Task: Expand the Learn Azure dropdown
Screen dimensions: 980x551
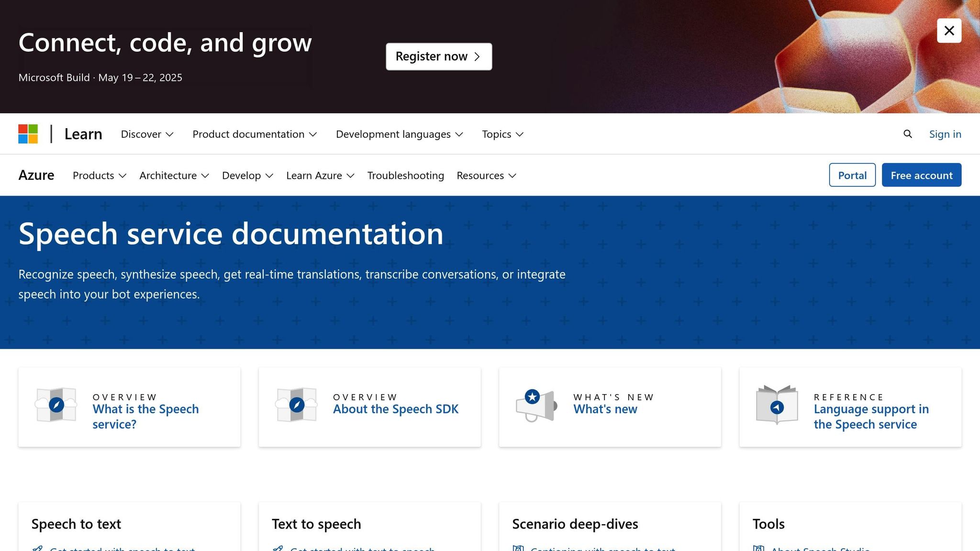Action: pyautogui.click(x=320, y=175)
